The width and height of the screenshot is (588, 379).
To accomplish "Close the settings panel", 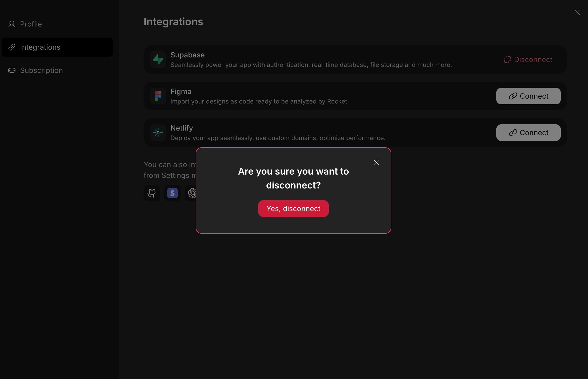I will 577,12.
